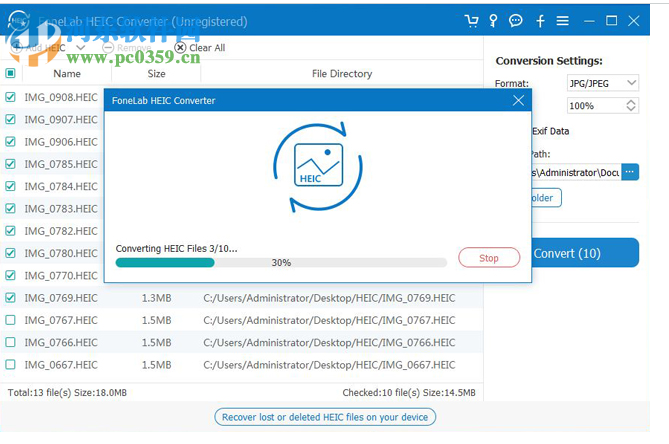Uncheck IMG_0770.HEIC checkbox
The height and width of the screenshot is (444, 669).
pos(10,276)
